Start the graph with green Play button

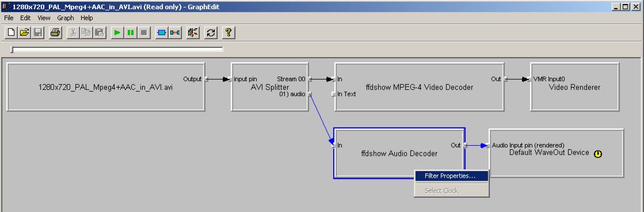tap(117, 32)
